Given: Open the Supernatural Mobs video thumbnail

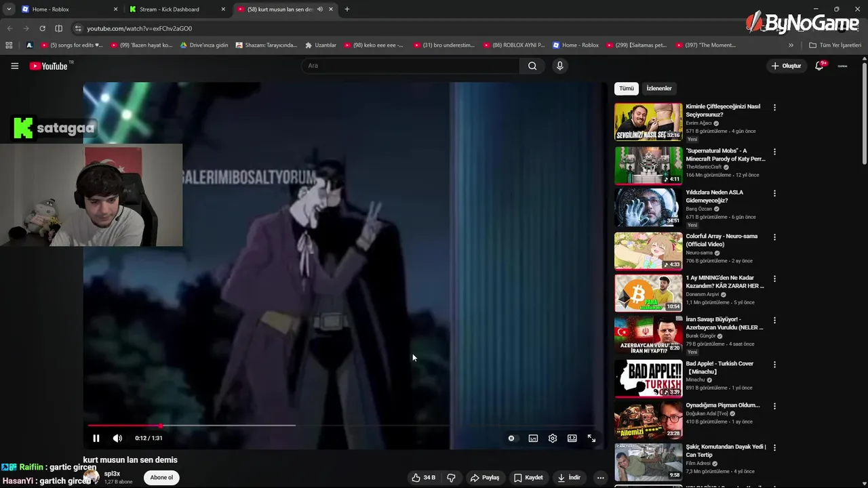Looking at the screenshot, I should pyautogui.click(x=648, y=165).
